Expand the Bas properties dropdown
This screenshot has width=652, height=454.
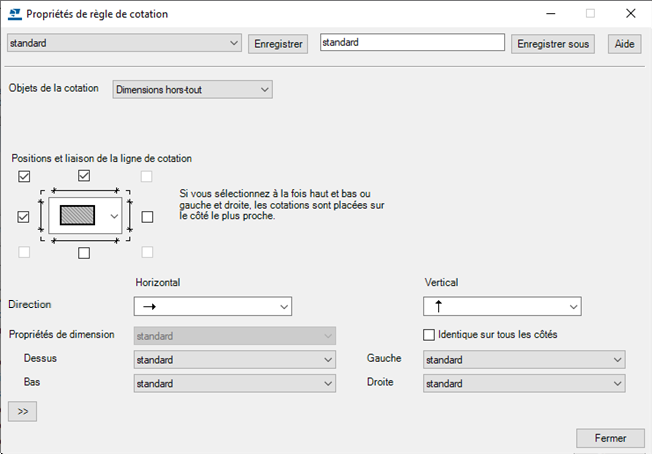coord(234,383)
